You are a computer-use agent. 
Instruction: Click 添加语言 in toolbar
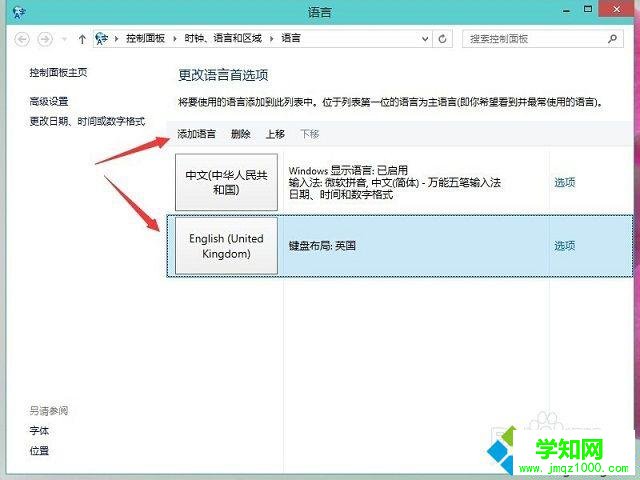pos(197,134)
